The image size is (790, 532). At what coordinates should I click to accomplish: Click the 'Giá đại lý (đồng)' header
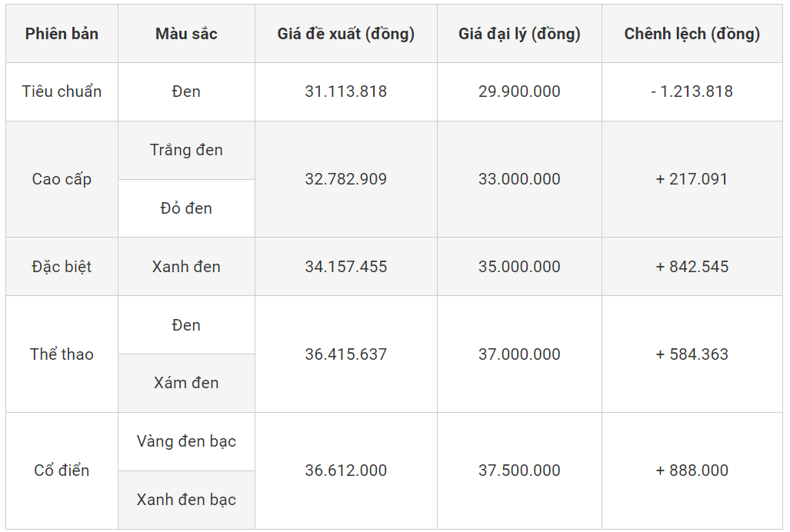tap(519, 34)
